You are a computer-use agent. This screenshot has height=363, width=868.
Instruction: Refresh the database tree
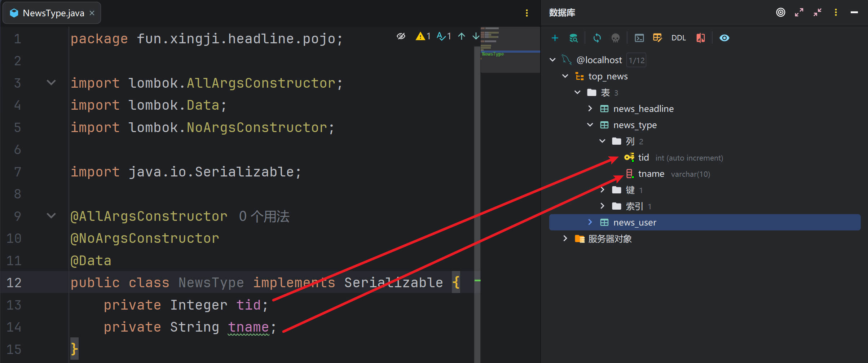click(597, 38)
